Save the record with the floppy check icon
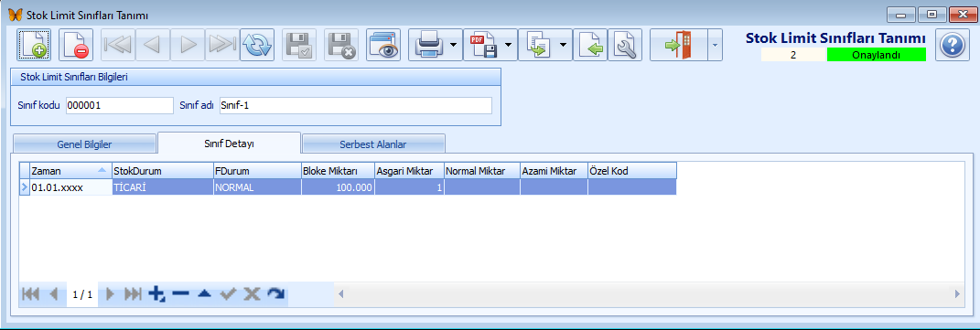Image resolution: width=980 pixels, height=330 pixels. [299, 45]
